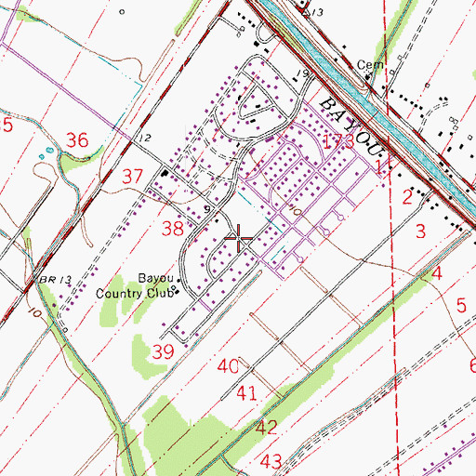Click the BR 13 benchmark label
The image size is (476, 476).
[56, 280]
